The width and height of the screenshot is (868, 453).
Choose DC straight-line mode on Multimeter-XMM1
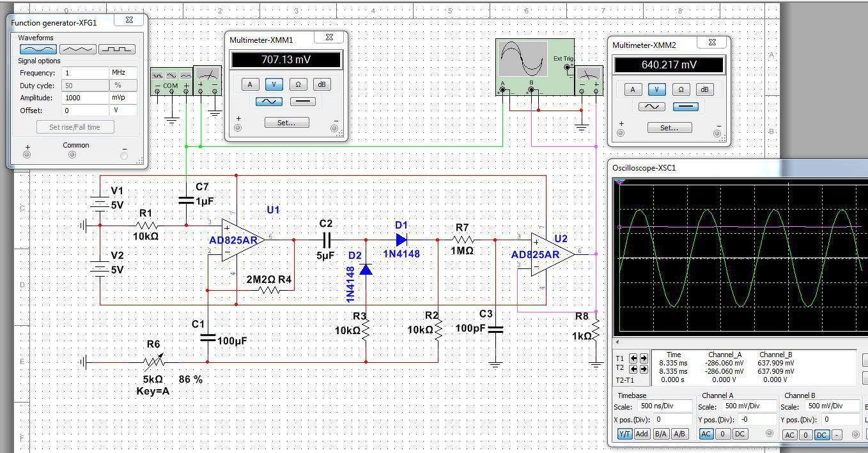(x=303, y=102)
